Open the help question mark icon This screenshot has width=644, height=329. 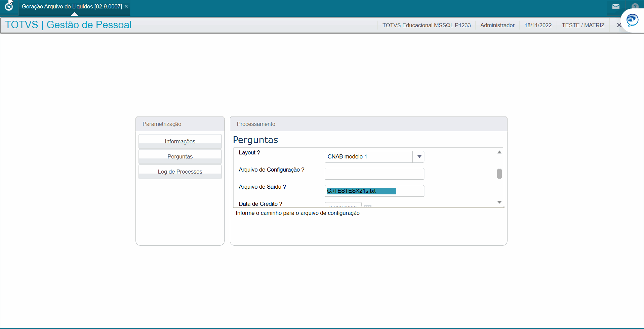(x=635, y=6)
